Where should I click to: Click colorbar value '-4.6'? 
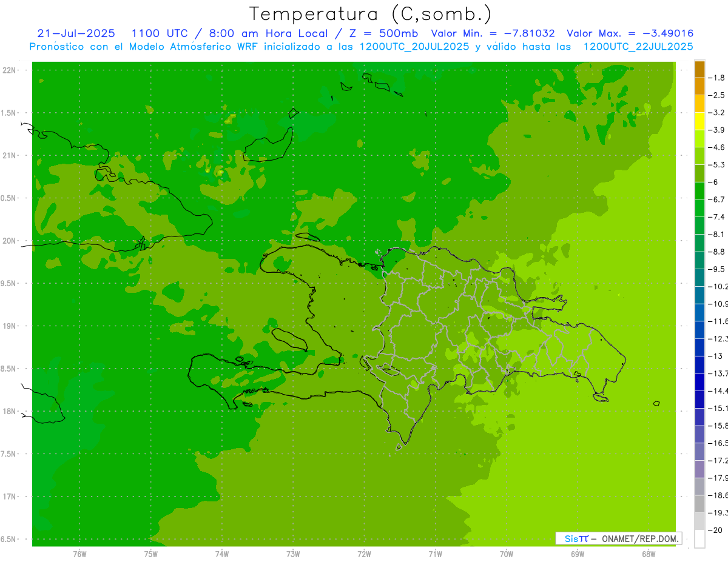(717, 147)
